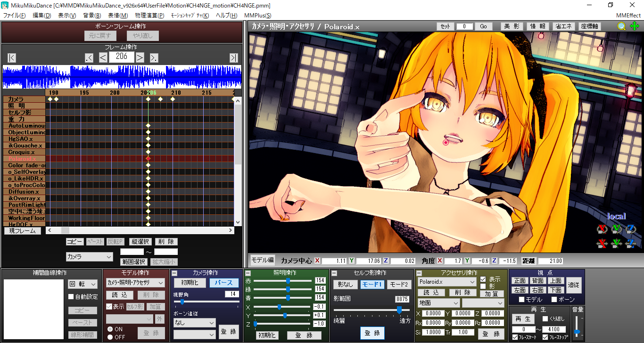Click the blue Z rotation axis icon
Viewport: 644px width, 343px height.
[x=630, y=229]
